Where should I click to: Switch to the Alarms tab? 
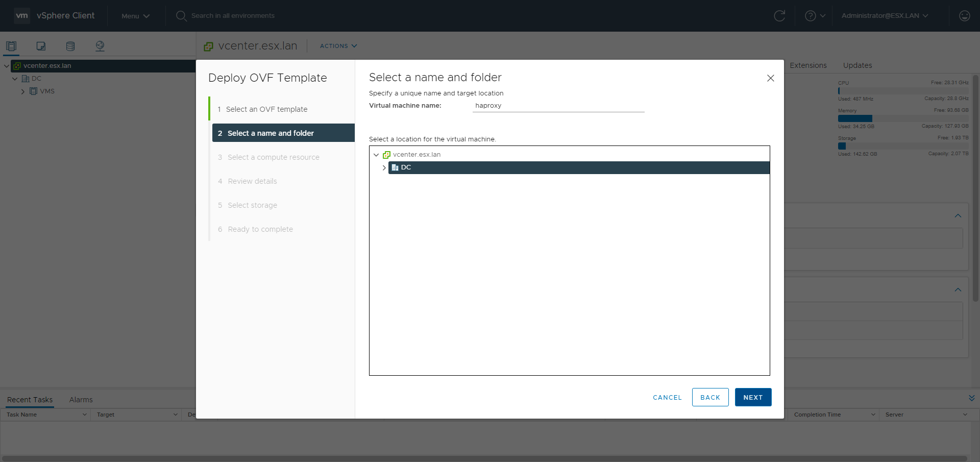click(81, 400)
